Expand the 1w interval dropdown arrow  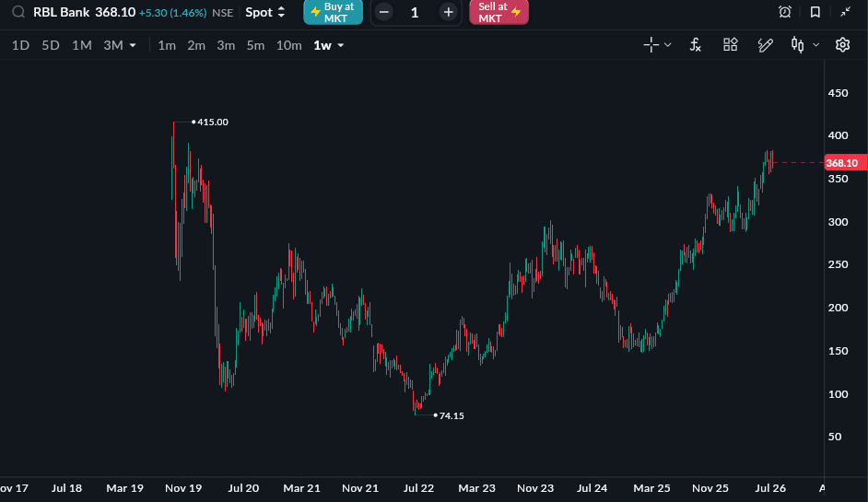341,45
